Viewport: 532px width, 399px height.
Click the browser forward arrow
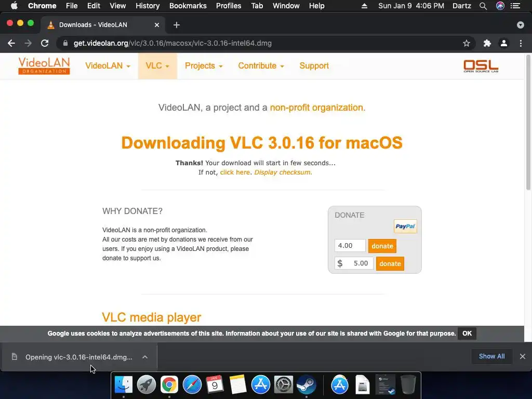point(28,43)
